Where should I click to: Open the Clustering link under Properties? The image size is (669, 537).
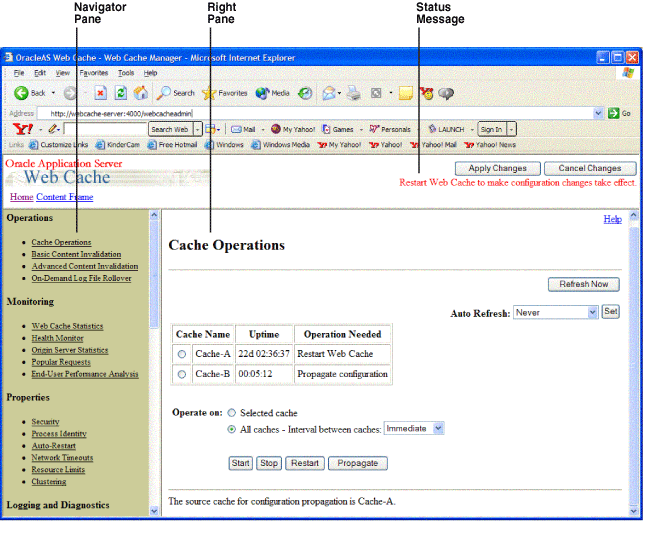tap(49, 482)
